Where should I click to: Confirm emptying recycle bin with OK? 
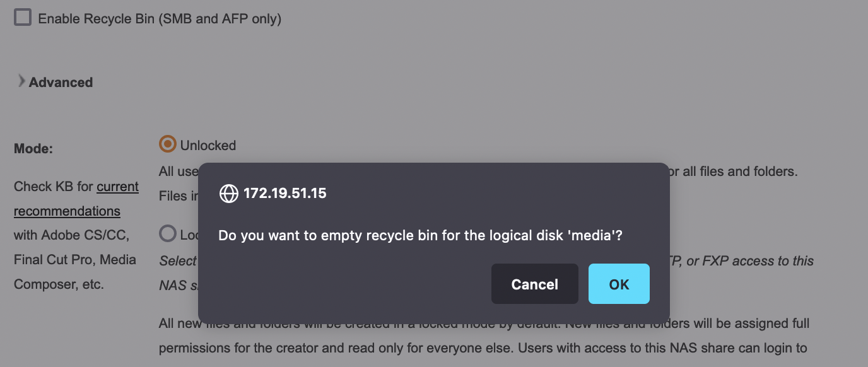[x=619, y=284]
